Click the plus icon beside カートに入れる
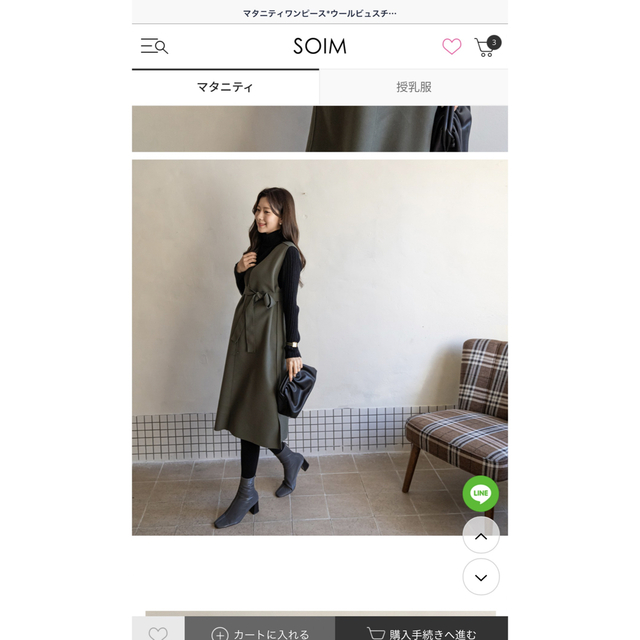This screenshot has width=640, height=640. pyautogui.click(x=220, y=634)
